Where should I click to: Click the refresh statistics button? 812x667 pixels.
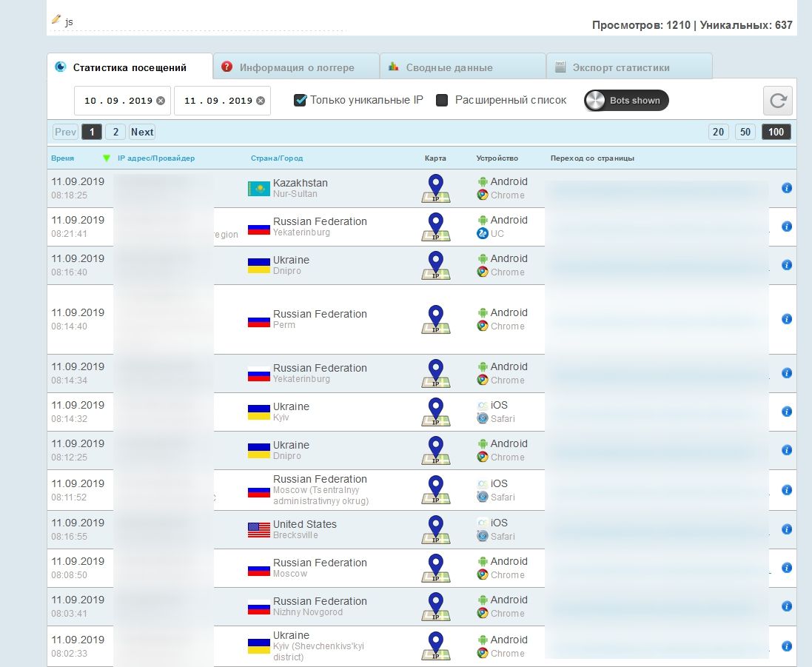tap(777, 101)
